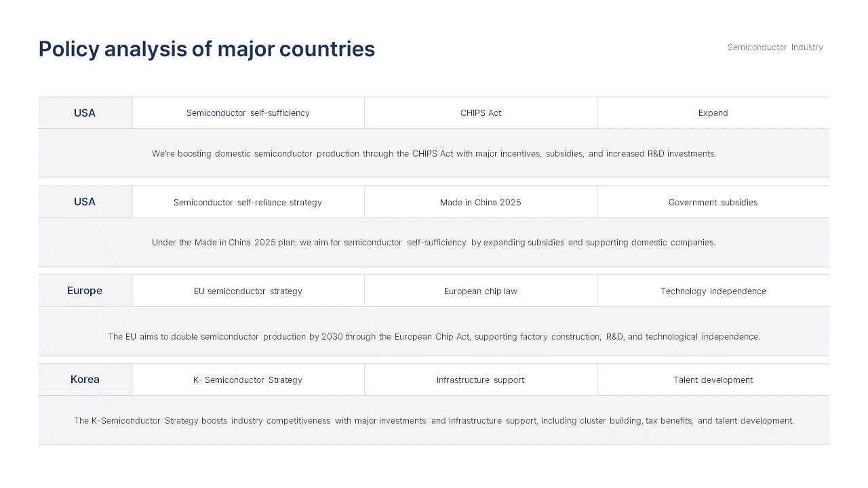Select the description starting 'Under the Made in China'
868x488 pixels.
[433, 243]
